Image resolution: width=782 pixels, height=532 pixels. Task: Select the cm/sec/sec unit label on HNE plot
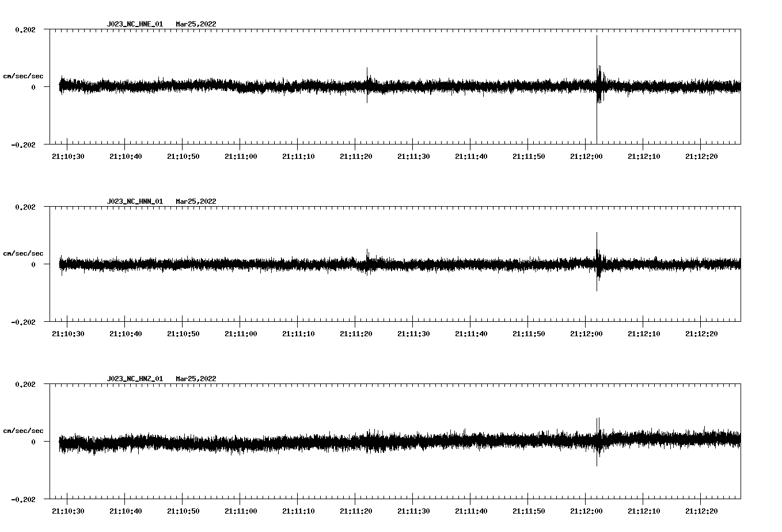[x=24, y=76]
